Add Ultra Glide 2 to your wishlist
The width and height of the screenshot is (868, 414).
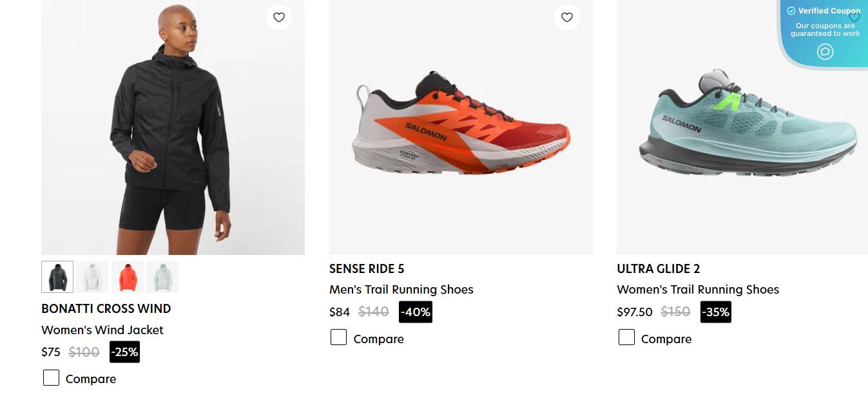pos(854,17)
